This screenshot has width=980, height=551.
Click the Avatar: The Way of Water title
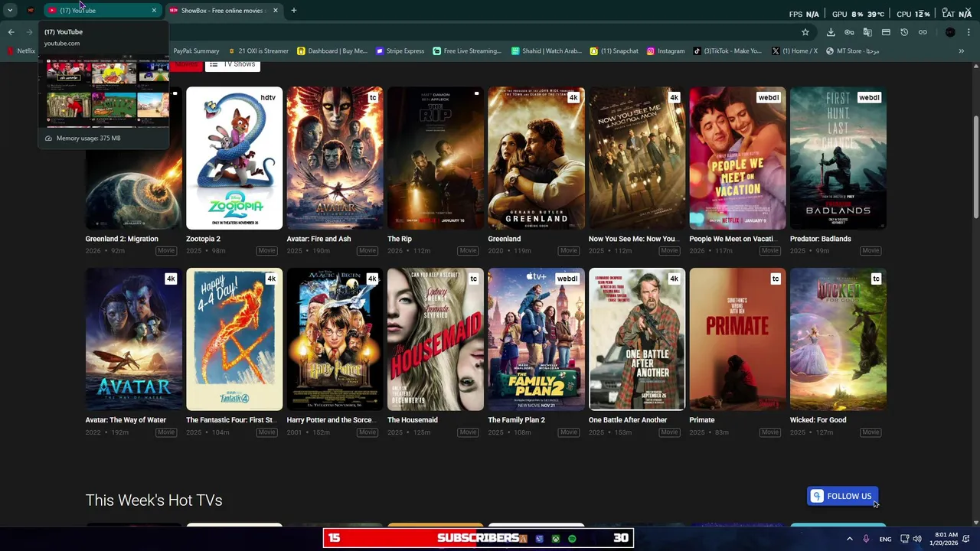click(126, 420)
